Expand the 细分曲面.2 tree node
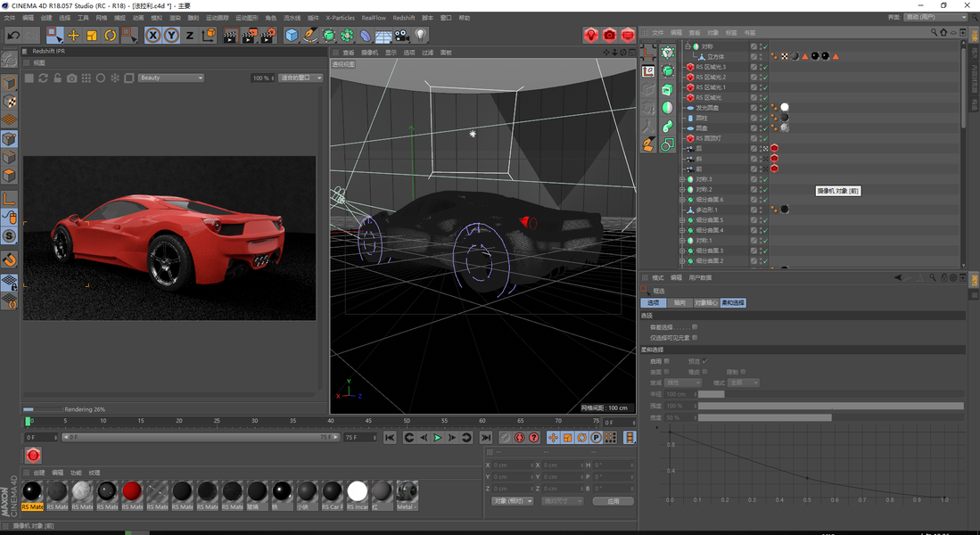Screen dimensions: 980x535 coord(682,261)
